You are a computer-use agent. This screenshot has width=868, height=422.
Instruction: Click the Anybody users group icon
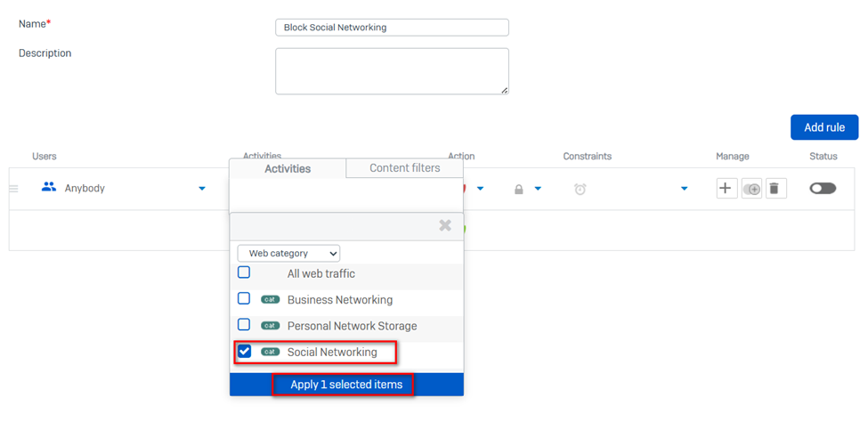click(x=49, y=188)
